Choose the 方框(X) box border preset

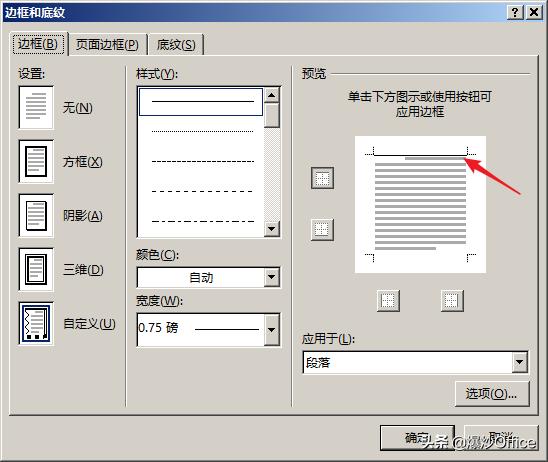click(x=36, y=161)
